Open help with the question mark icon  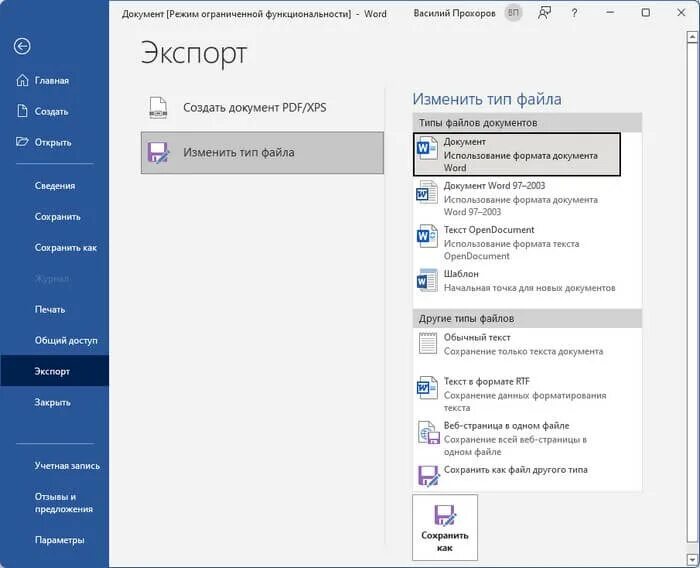[x=574, y=13]
